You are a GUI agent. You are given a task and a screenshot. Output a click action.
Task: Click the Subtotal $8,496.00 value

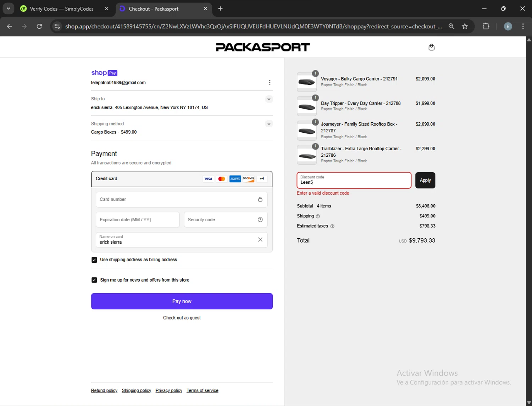[x=425, y=206]
